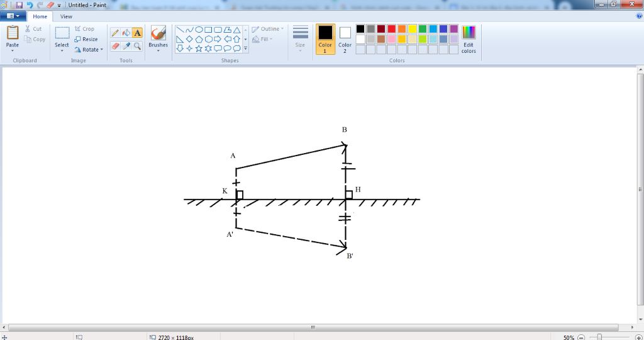Viewport: 644px width, 340px height.
Task: Choose the Right arrow shape
Action: click(x=218, y=39)
